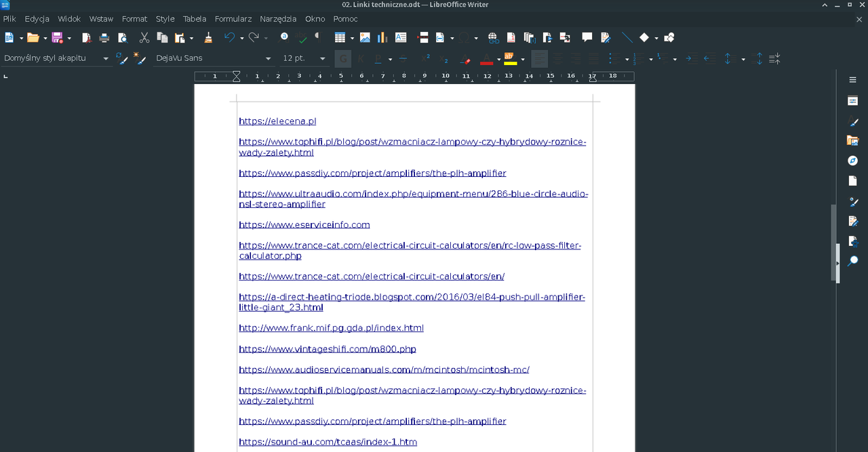Open the Tabela menu
The image size is (868, 452).
[x=195, y=19]
